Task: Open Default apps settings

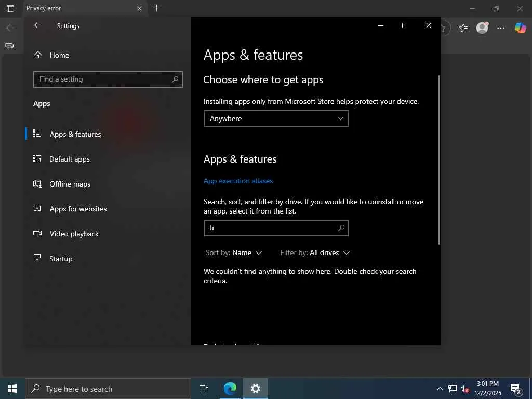Action: 70,159
